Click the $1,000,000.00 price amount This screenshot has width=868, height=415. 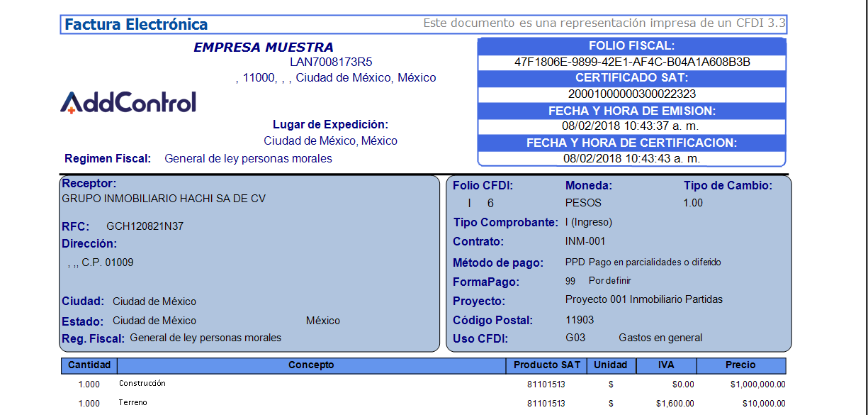pos(757,384)
